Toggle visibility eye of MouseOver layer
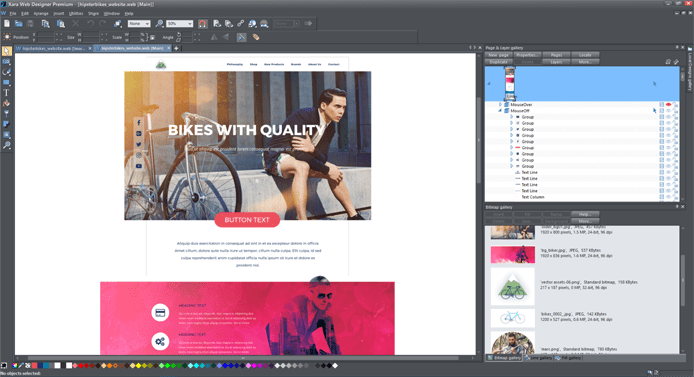 click(x=668, y=105)
